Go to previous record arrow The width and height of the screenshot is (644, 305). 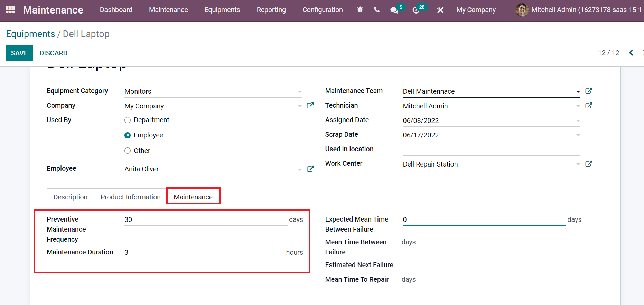(631, 53)
